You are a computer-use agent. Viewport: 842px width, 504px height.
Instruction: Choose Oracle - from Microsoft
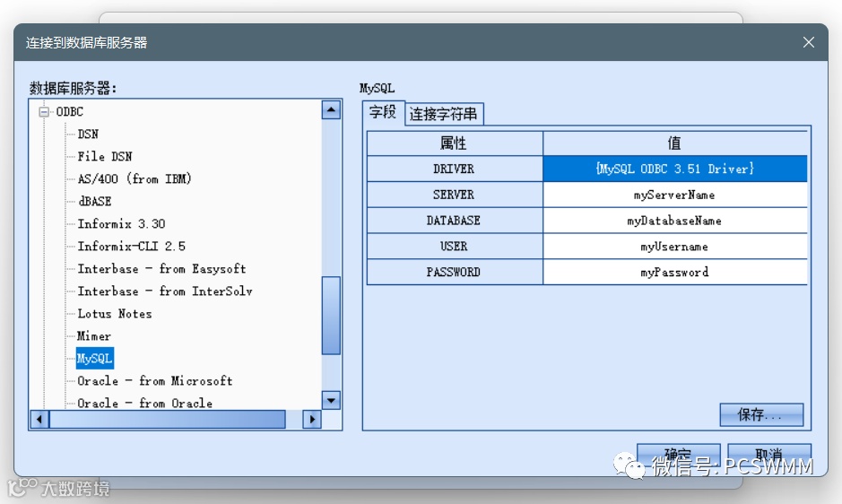tap(154, 381)
